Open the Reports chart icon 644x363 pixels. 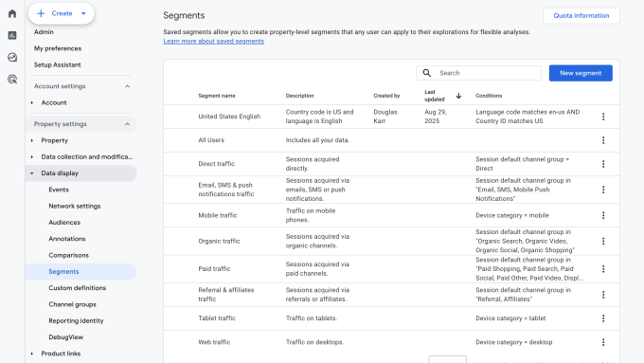[12, 35]
